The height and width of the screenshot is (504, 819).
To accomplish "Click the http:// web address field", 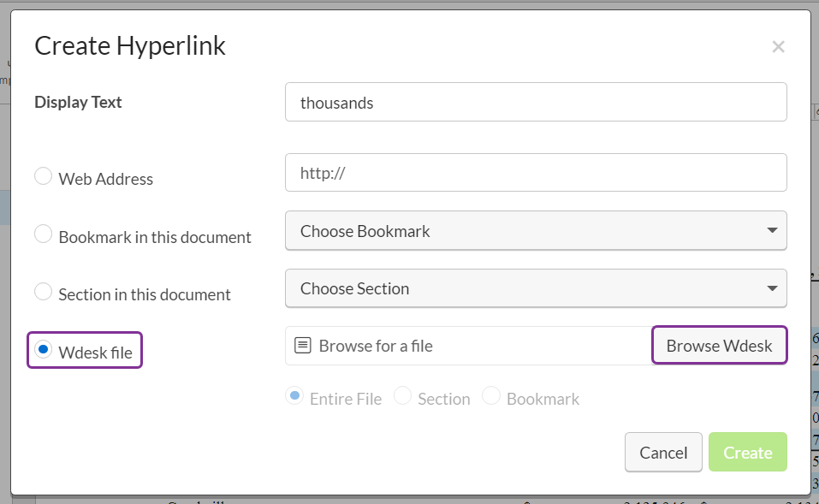I will pyautogui.click(x=536, y=172).
